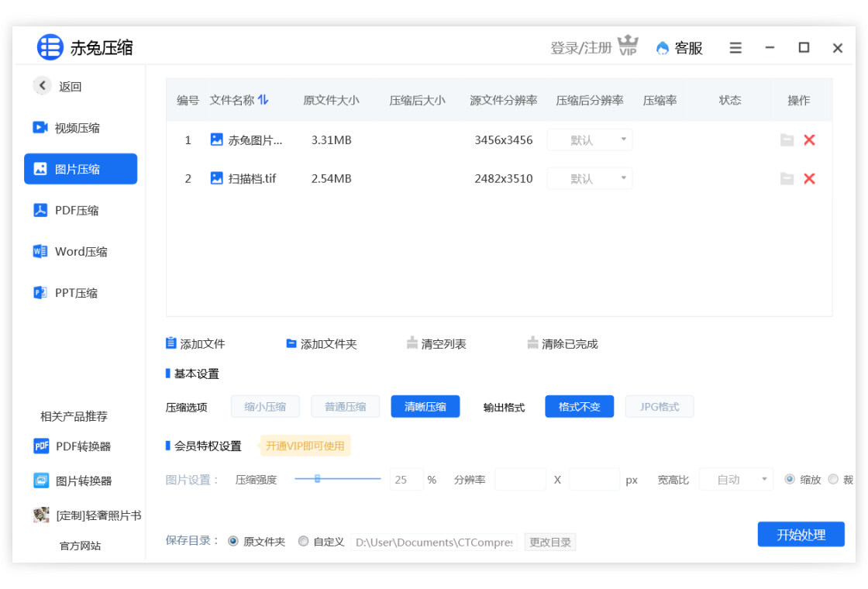The height and width of the screenshot is (589, 868).
Task: Click 压缩率 column header
Action: coord(660,100)
